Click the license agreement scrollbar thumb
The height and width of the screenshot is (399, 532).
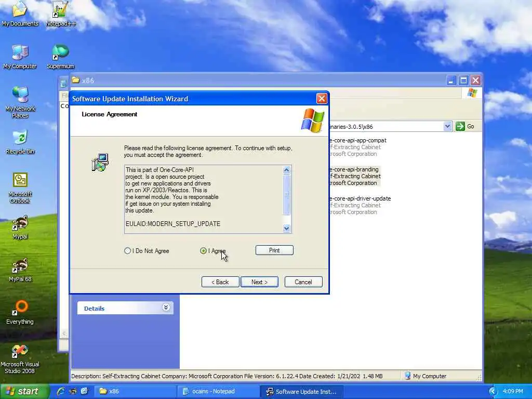coord(286,195)
